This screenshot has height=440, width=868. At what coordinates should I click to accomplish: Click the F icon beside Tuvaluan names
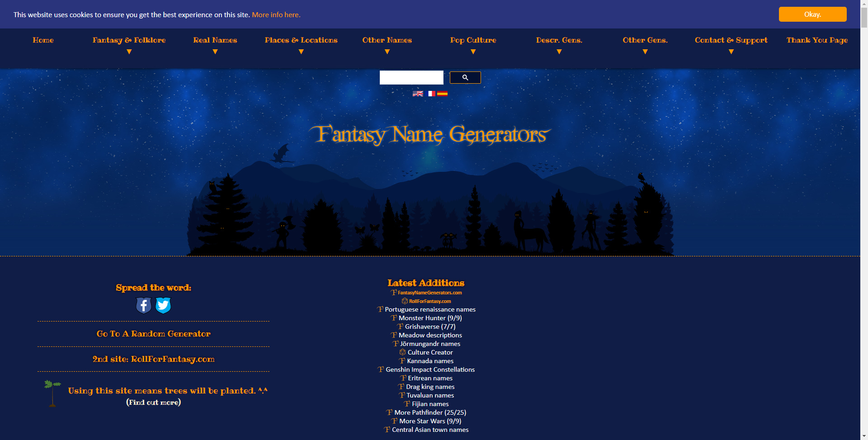pos(402,395)
